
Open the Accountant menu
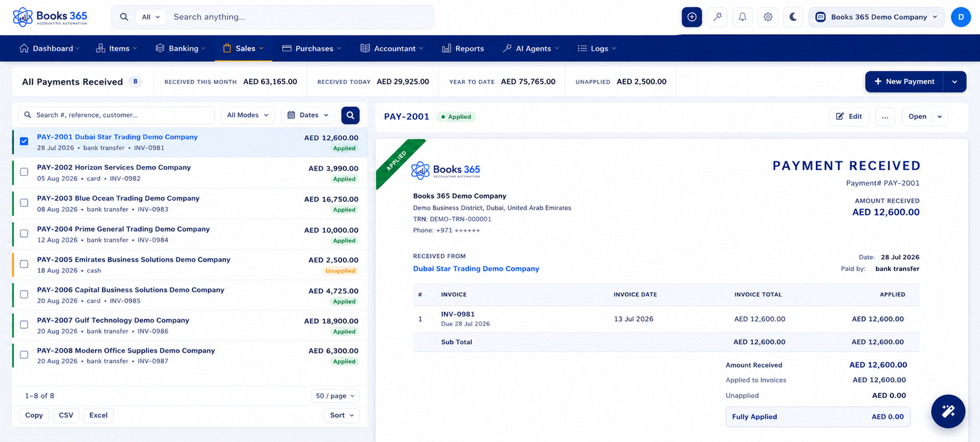[x=392, y=48]
